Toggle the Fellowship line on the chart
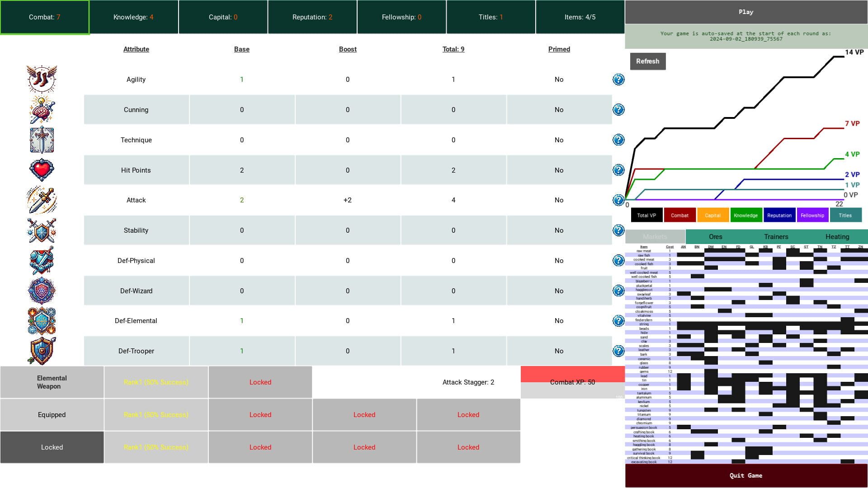The image size is (868, 488). click(x=812, y=215)
